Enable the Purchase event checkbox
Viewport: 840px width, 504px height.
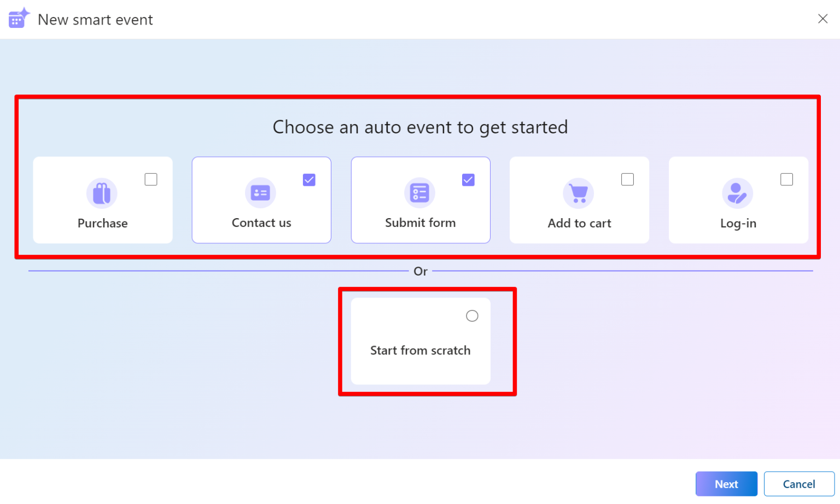point(150,179)
